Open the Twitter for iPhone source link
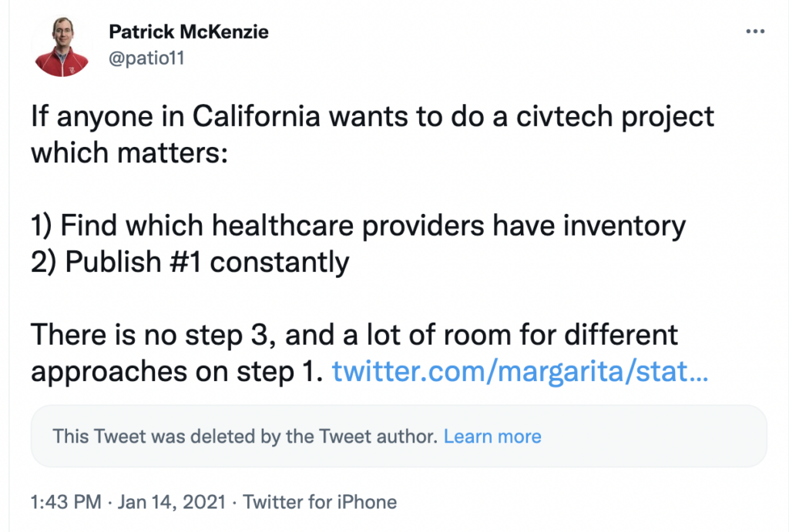Viewport: 789px width, 532px height. [320, 503]
